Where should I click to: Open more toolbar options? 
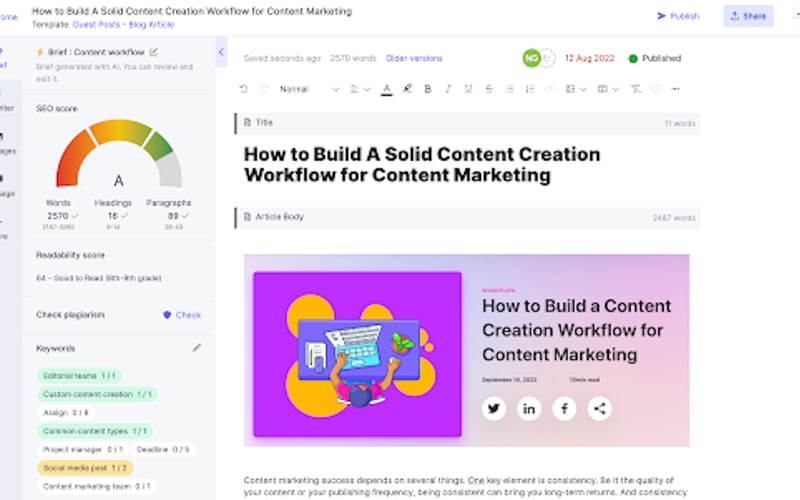click(676, 89)
